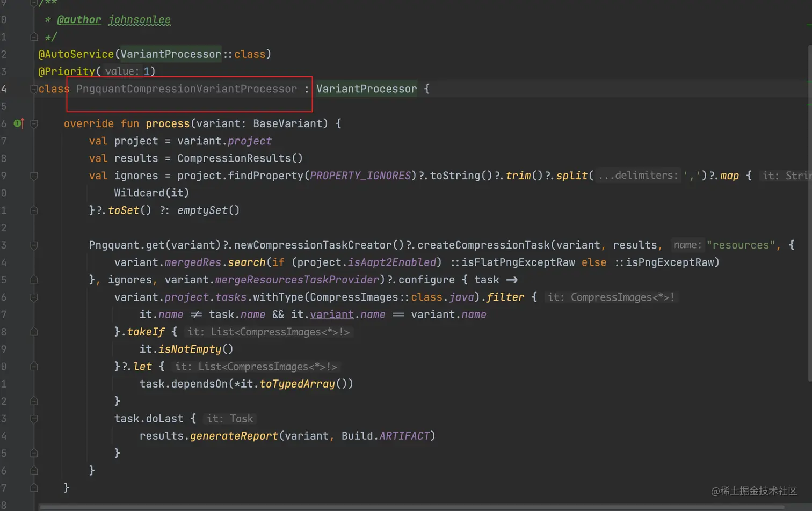Image resolution: width=812 pixels, height=511 pixels.
Task: Click the ::isPngExceptRaw reference
Action: (x=664, y=262)
